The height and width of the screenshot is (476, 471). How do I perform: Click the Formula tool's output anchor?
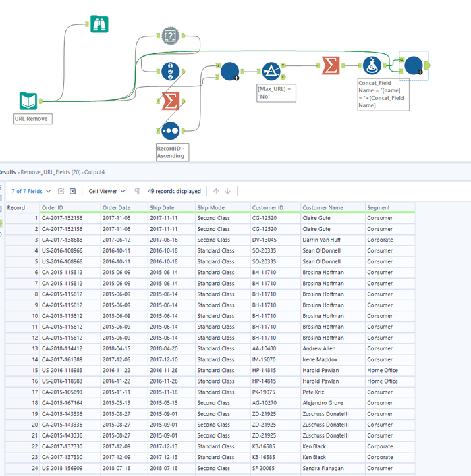tap(385, 65)
